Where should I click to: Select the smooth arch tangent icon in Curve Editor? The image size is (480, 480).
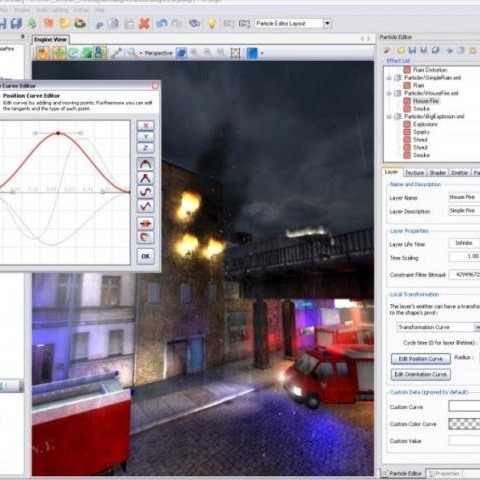coord(146,164)
